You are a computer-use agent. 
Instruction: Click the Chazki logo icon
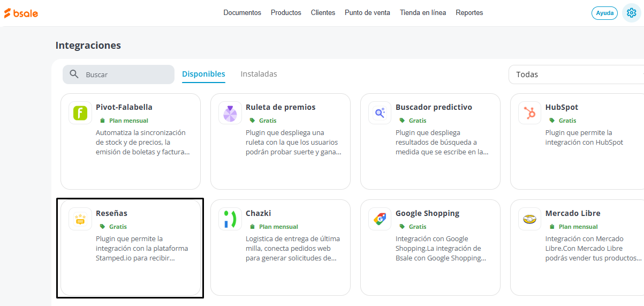[x=230, y=219]
